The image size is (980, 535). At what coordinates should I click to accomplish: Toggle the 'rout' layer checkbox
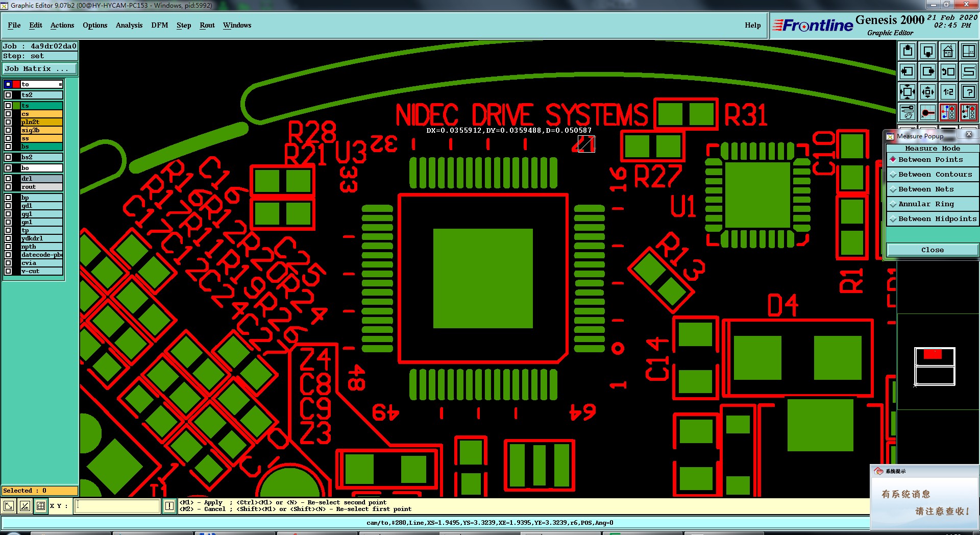[x=8, y=187]
